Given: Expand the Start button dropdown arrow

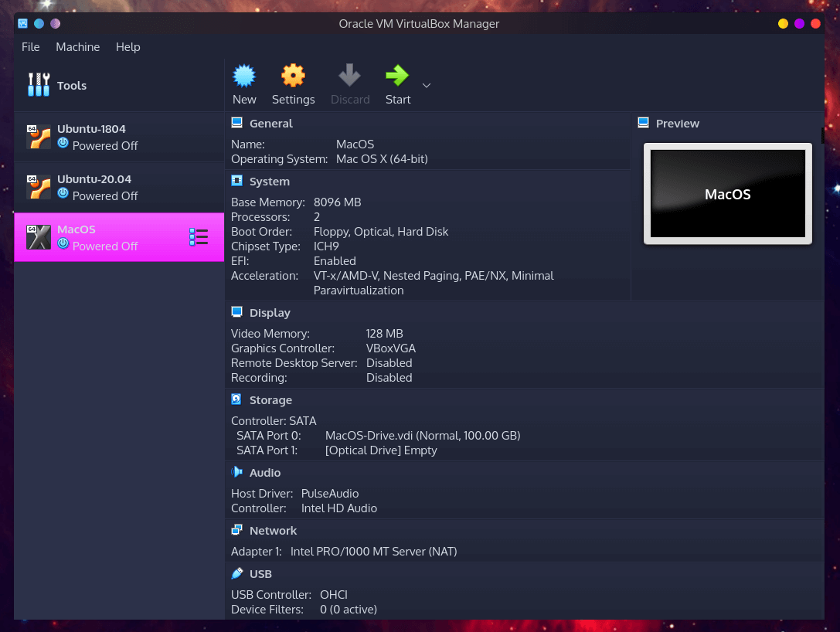Looking at the screenshot, I should pos(426,86).
